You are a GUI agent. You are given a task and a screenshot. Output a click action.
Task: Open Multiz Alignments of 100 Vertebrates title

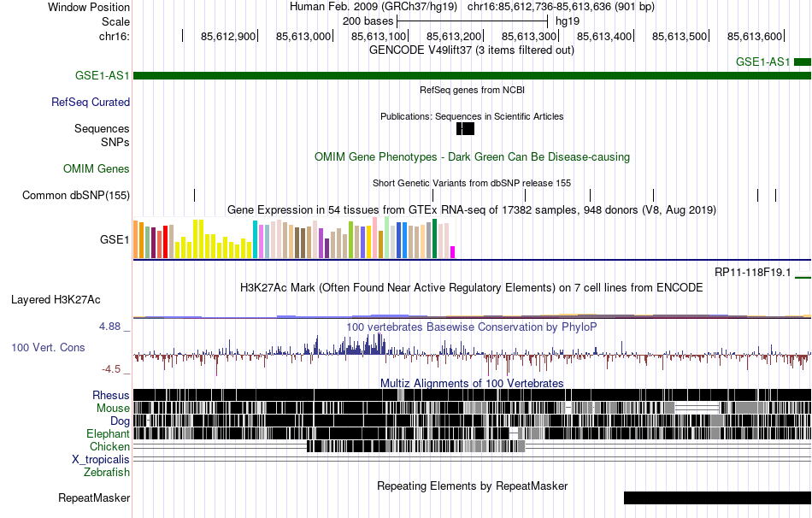(x=472, y=383)
